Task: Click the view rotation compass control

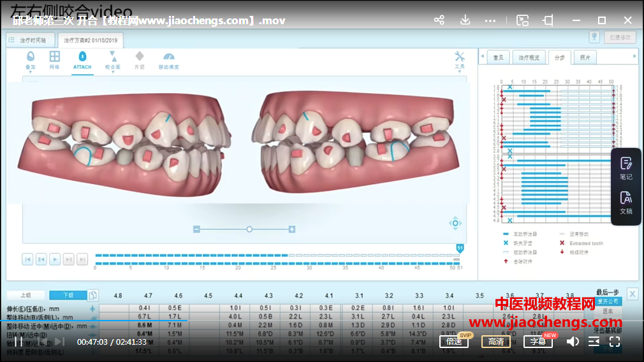Action: click(455, 223)
